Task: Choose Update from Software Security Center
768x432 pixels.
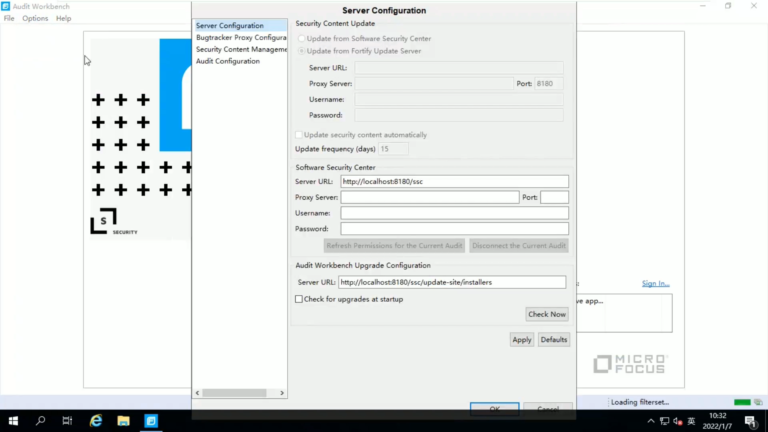Action: click(301, 38)
